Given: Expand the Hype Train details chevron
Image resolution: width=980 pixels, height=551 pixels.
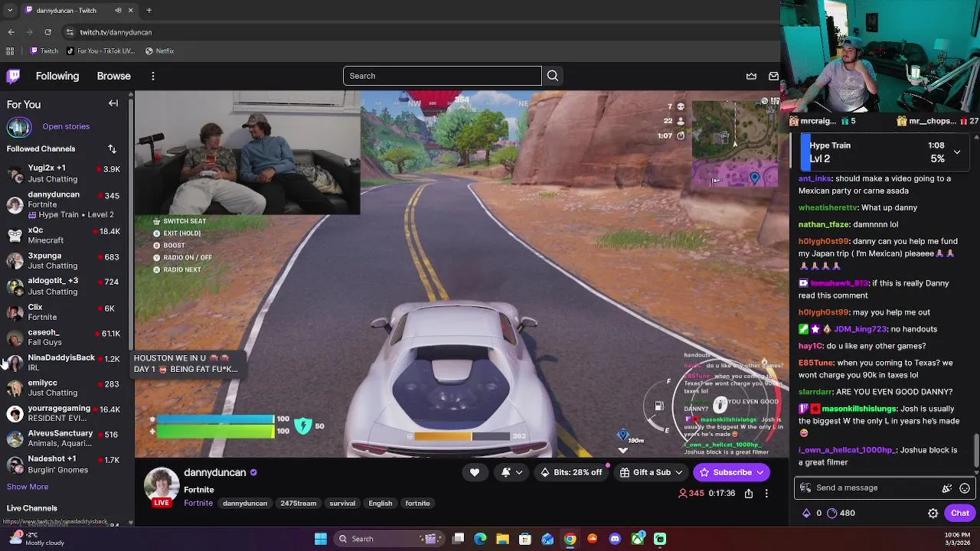Looking at the screenshot, I should [x=957, y=152].
